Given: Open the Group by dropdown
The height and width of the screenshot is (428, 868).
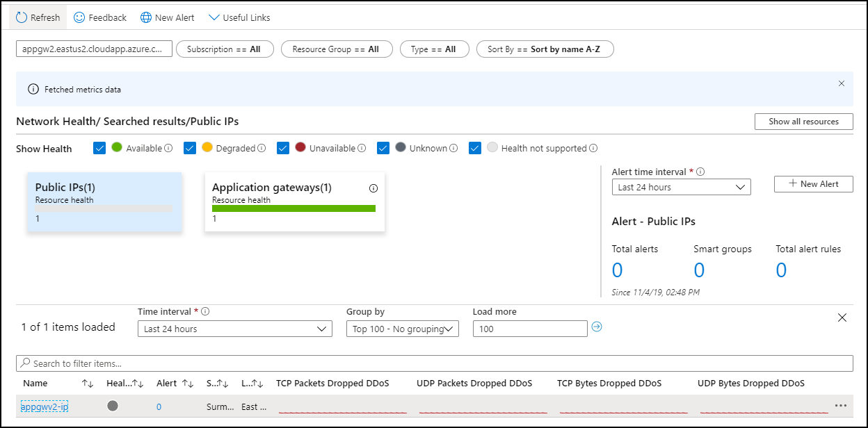Looking at the screenshot, I should (x=402, y=329).
